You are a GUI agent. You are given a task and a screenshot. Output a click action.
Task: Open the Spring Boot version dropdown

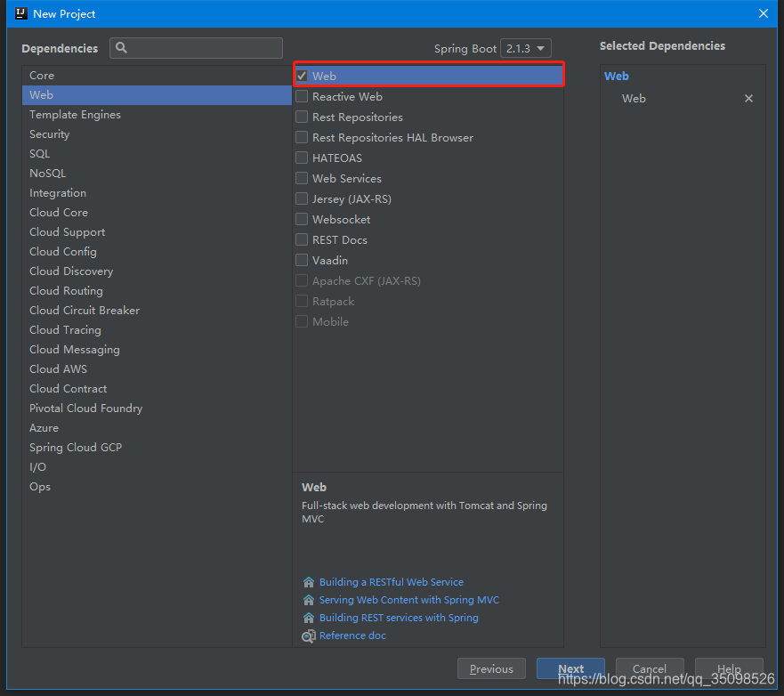tap(526, 48)
